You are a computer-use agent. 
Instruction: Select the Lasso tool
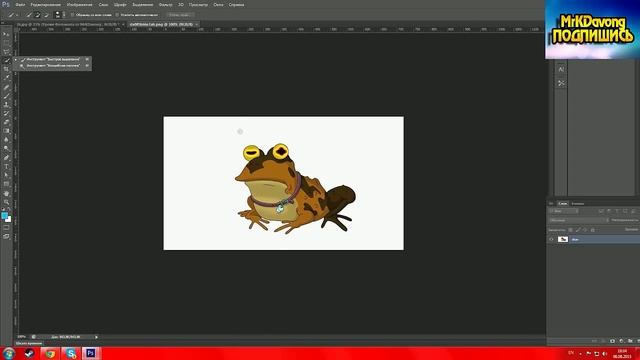(6, 51)
